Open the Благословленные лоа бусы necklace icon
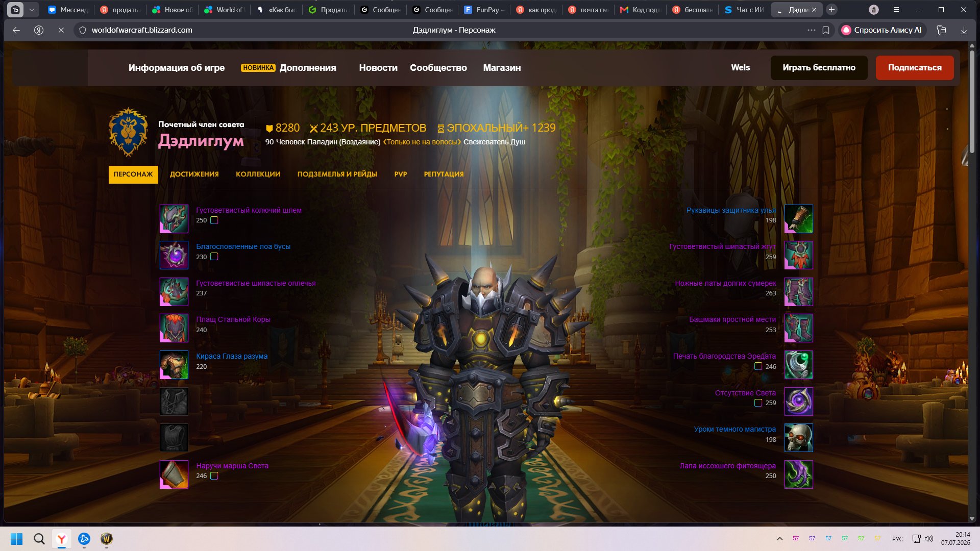980x551 pixels. pos(174,255)
